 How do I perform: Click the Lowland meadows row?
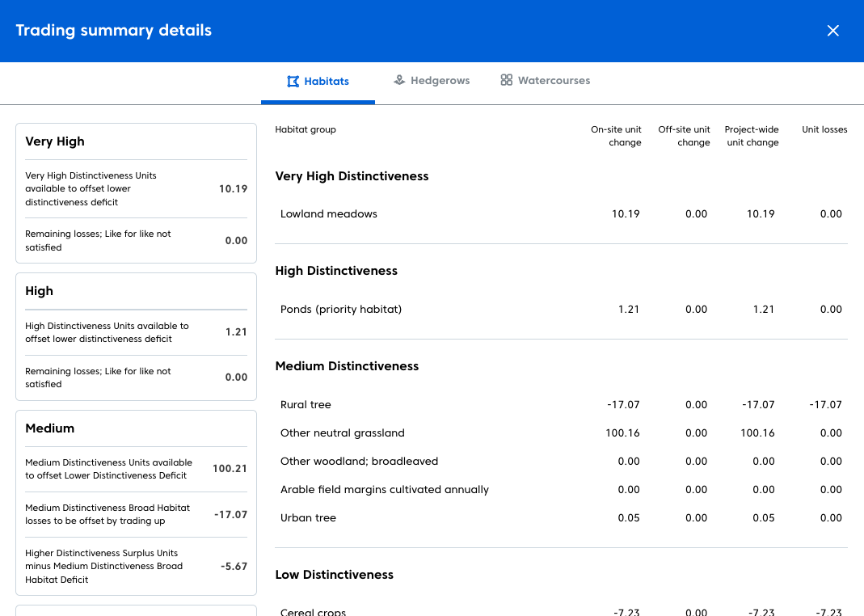(x=329, y=214)
